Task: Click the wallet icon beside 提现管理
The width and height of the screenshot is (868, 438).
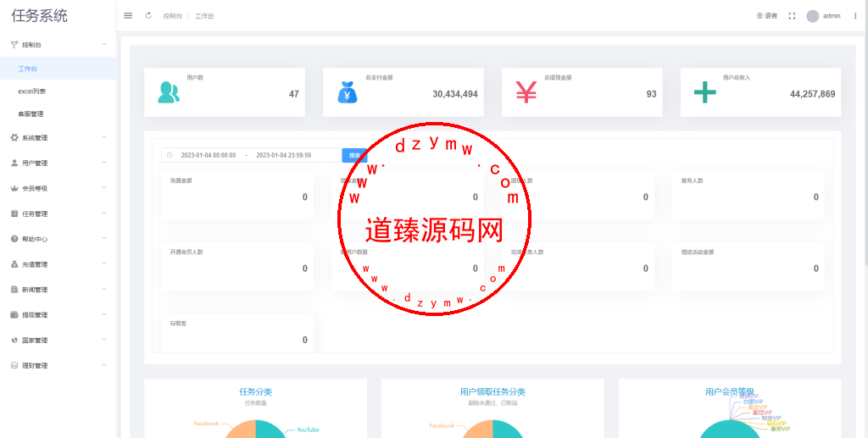Action: point(14,314)
